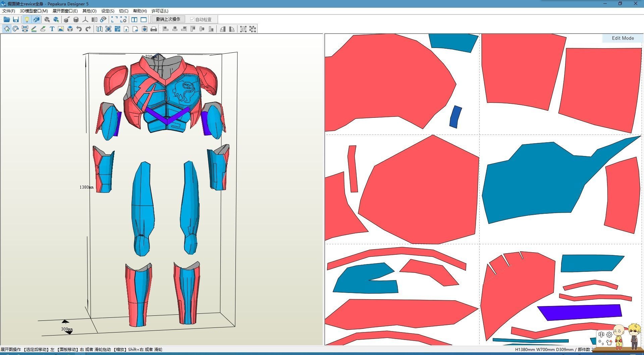Select the small dark blue curved piece
Image resolution: width=644 pixels, height=355 pixels.
[x=455, y=117]
